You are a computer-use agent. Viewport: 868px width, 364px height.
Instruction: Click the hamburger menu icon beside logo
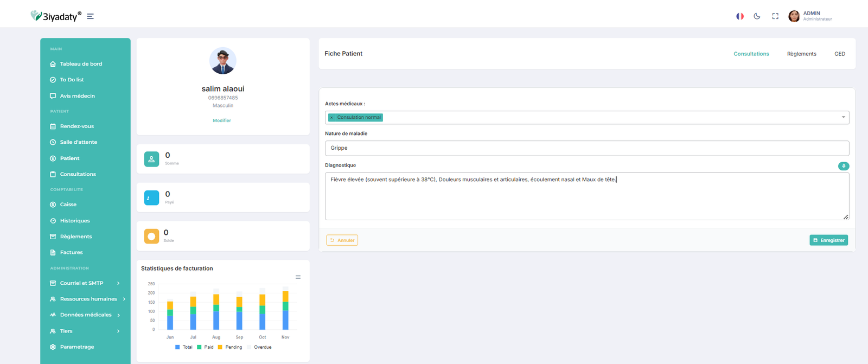point(91,16)
